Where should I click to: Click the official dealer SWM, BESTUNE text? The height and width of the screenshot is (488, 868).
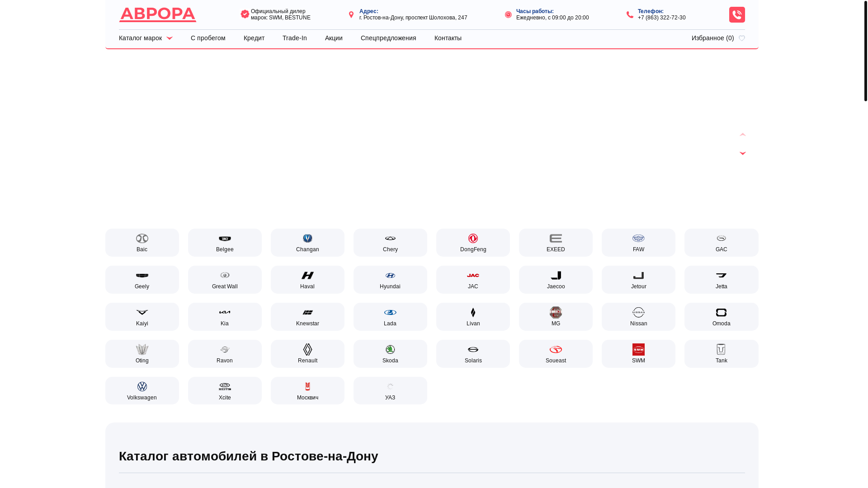point(280,14)
